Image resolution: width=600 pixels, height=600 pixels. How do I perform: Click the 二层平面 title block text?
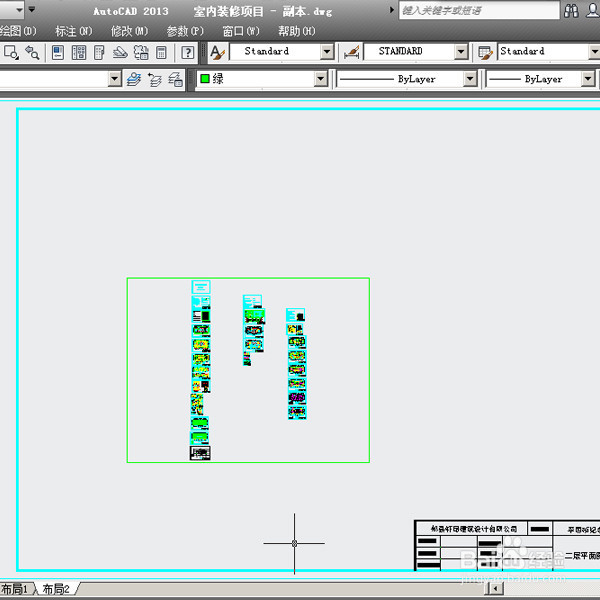click(x=582, y=555)
